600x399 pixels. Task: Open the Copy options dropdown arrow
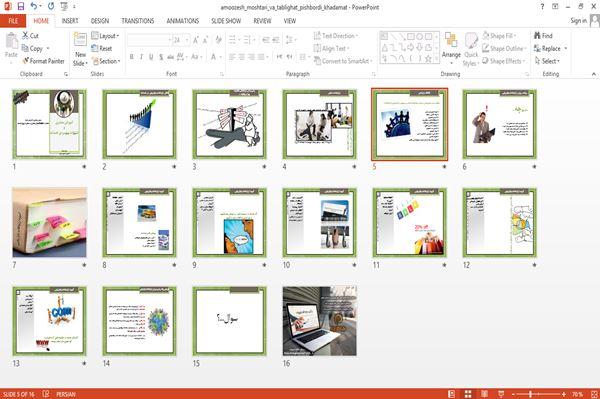48,49
